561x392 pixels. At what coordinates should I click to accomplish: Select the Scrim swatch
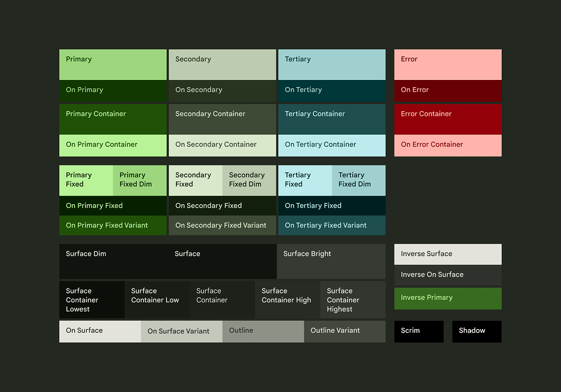[x=419, y=331]
